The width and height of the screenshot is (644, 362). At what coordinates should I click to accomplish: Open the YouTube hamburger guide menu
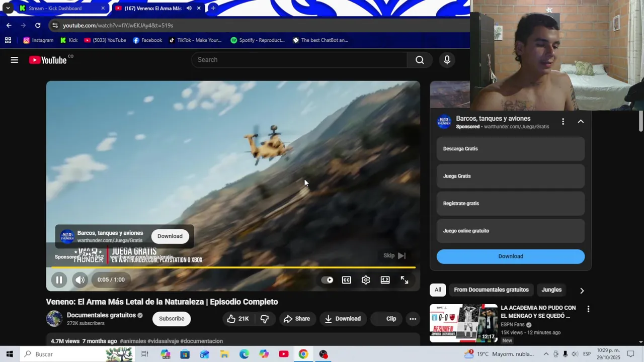click(x=14, y=60)
